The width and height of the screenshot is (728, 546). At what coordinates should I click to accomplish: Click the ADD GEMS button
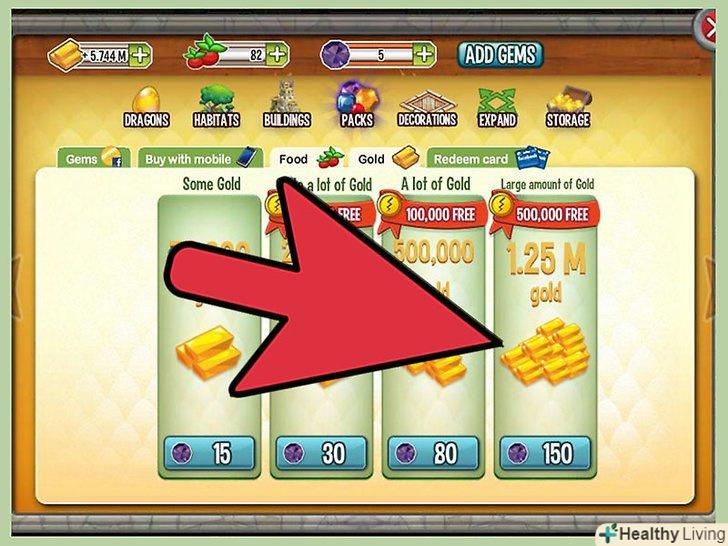tap(500, 55)
